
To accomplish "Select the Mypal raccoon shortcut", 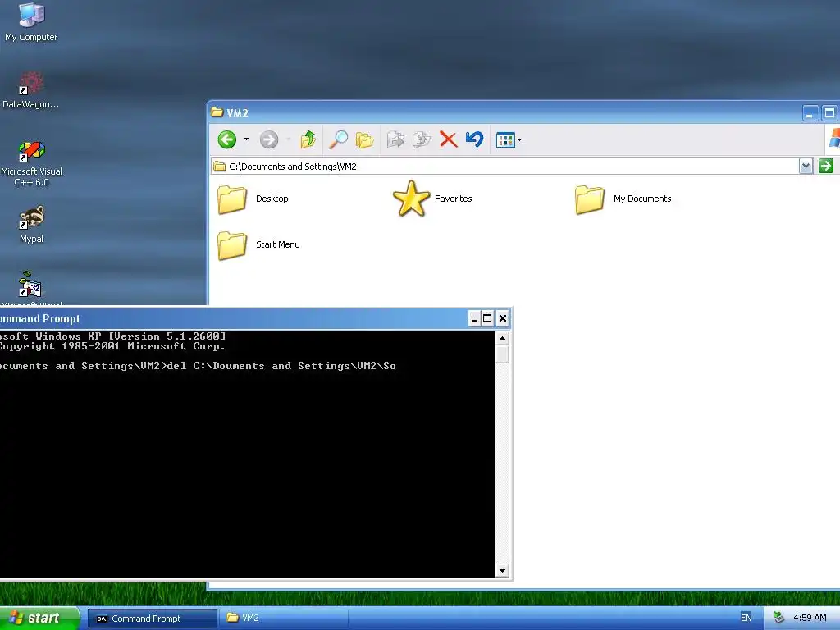I will [32, 225].
